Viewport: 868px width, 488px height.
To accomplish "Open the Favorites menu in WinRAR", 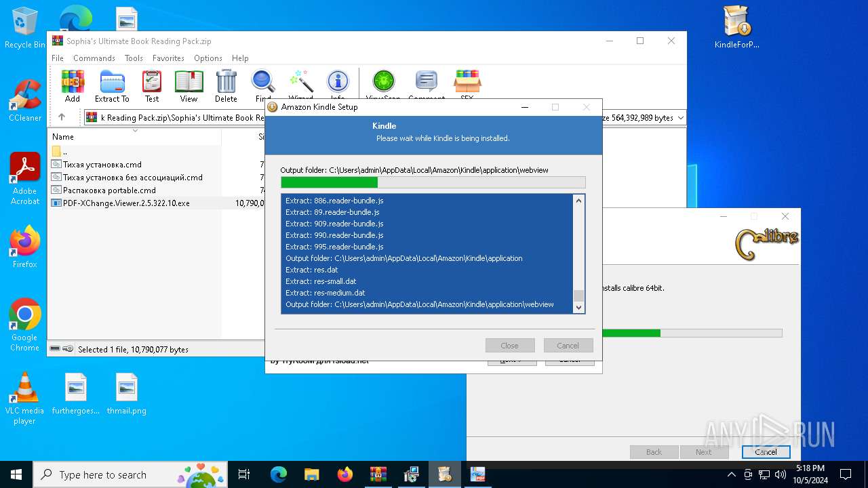I will (x=168, y=58).
